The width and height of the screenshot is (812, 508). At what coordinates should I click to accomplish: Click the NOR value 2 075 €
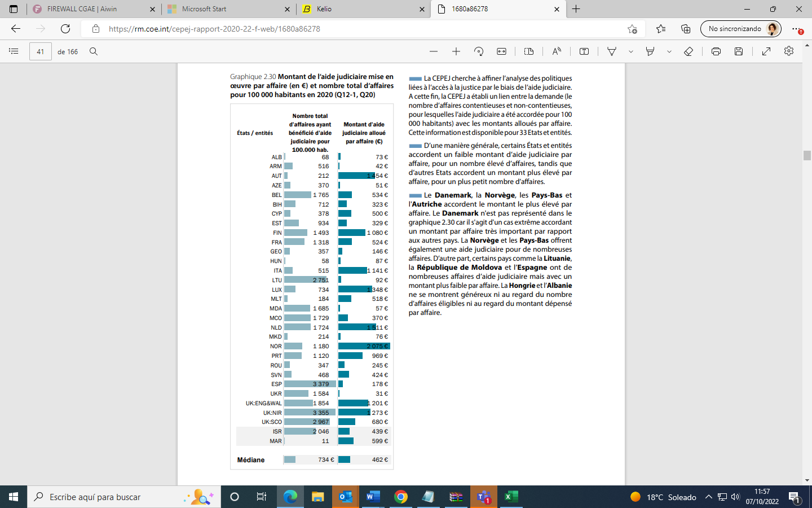tap(377, 346)
